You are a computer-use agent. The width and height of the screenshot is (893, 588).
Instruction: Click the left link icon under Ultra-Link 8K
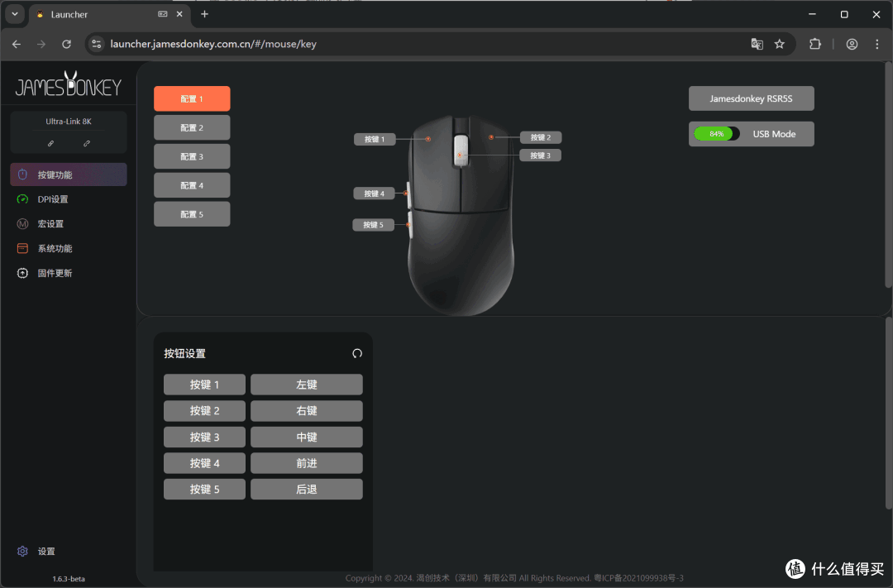point(50,144)
